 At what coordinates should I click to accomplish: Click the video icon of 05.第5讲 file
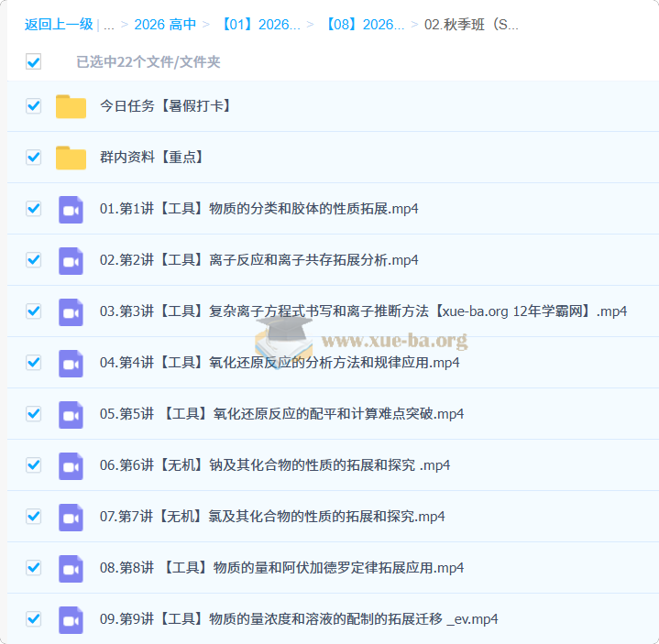pos(71,414)
